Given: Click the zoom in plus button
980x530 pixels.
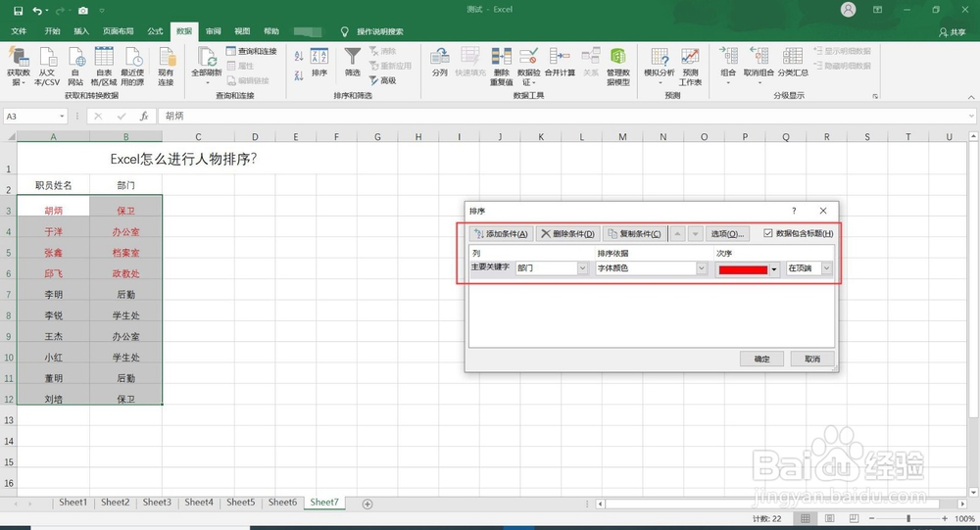Looking at the screenshot, I should coord(945,519).
